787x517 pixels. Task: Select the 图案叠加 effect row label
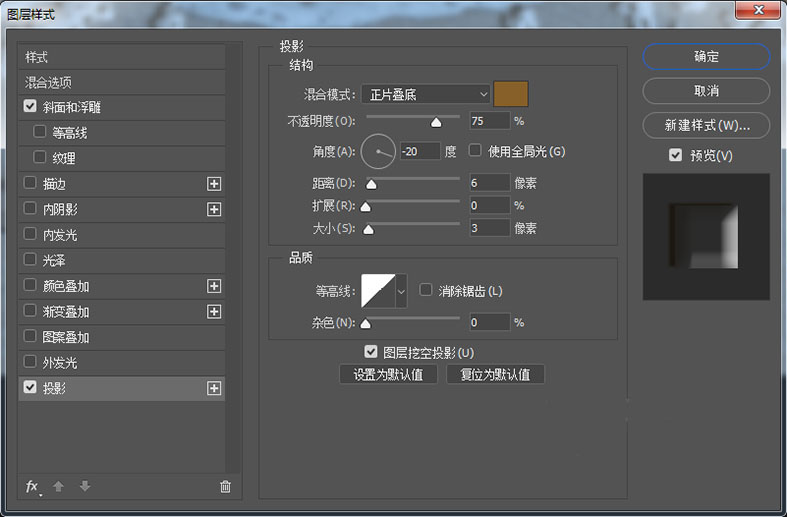pos(66,337)
